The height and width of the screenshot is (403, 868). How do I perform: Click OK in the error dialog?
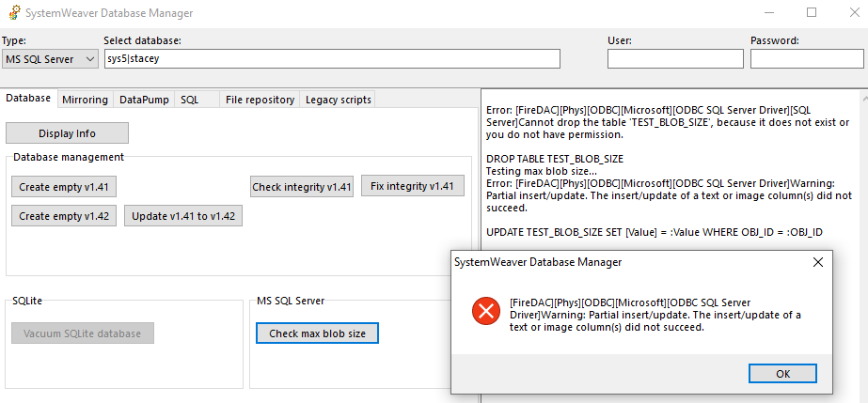click(782, 373)
